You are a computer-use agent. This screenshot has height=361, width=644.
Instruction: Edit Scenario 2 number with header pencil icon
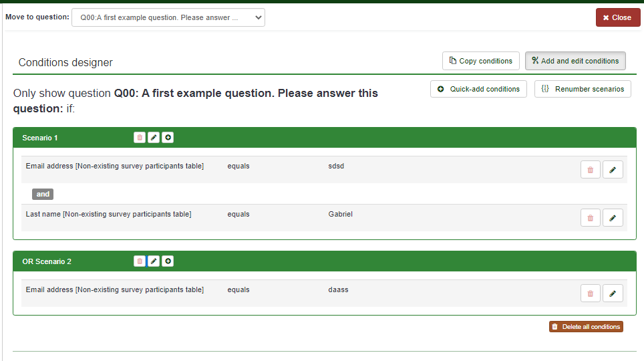pos(154,261)
